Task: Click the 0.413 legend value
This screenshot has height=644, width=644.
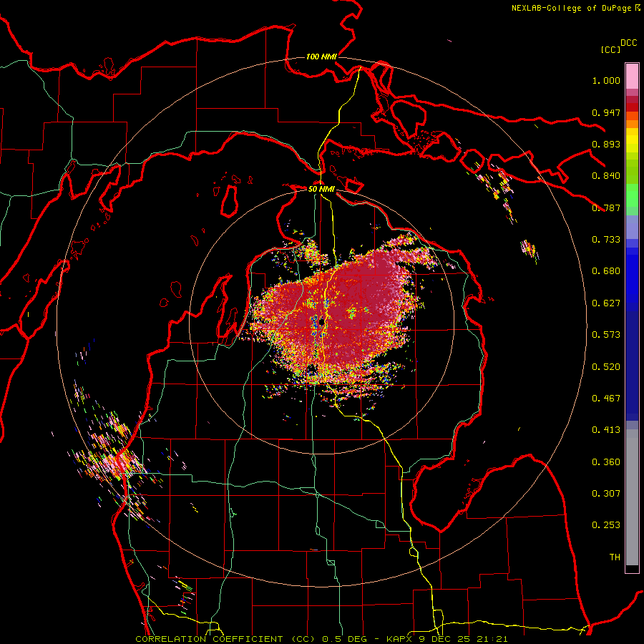Action: click(x=606, y=430)
